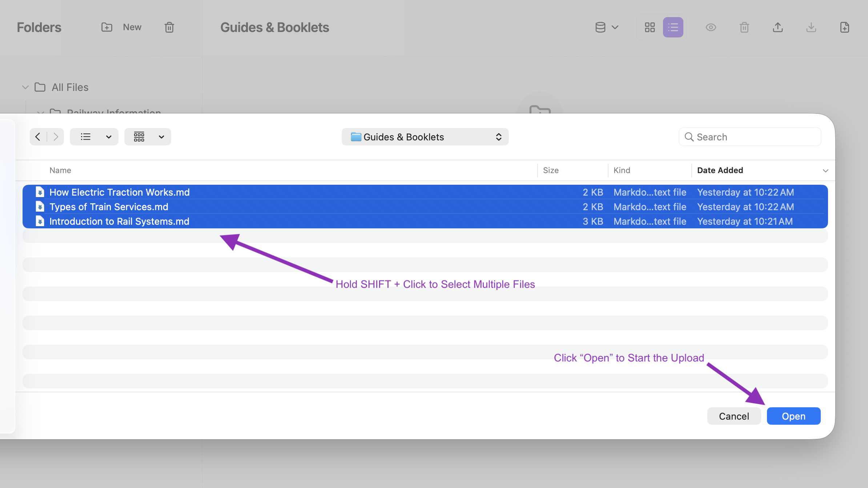Collapse the All Files tree item
The image size is (868, 488).
tap(25, 87)
